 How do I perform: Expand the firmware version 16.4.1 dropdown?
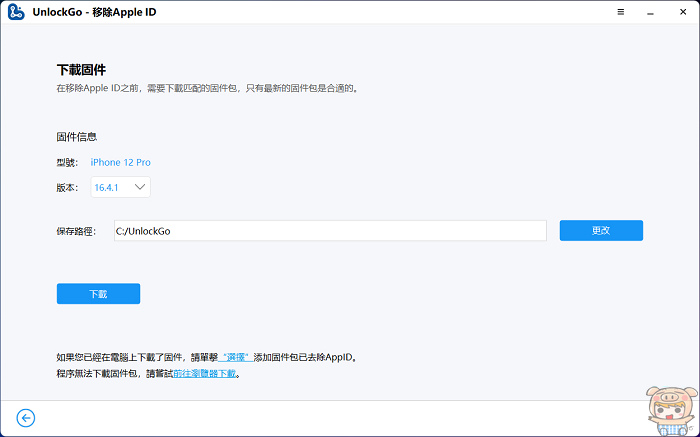(121, 187)
